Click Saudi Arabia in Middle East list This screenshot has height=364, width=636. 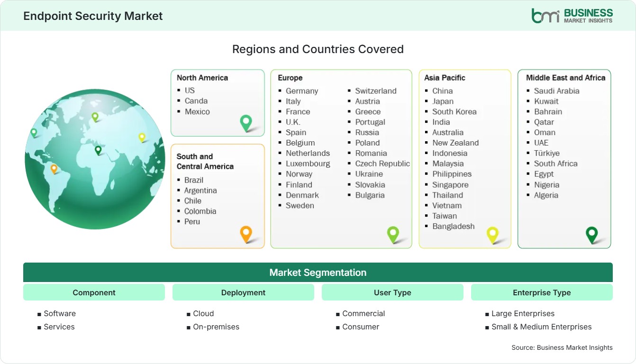click(557, 91)
